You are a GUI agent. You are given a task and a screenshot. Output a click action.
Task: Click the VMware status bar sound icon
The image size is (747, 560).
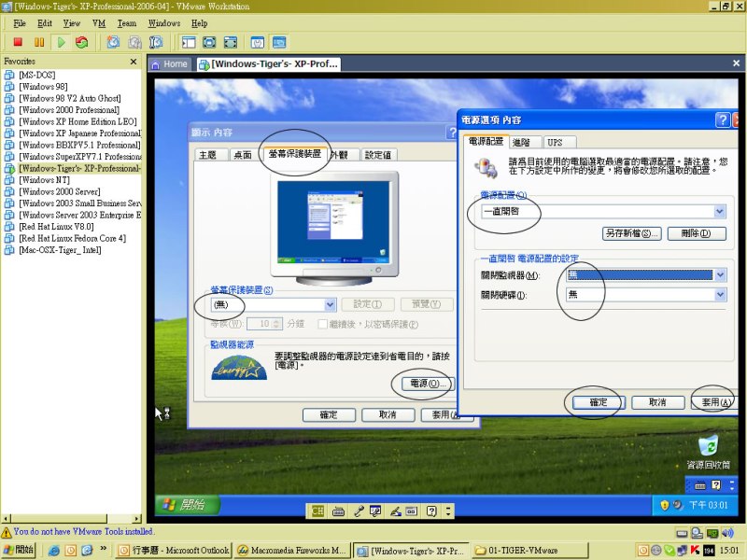[x=727, y=533]
